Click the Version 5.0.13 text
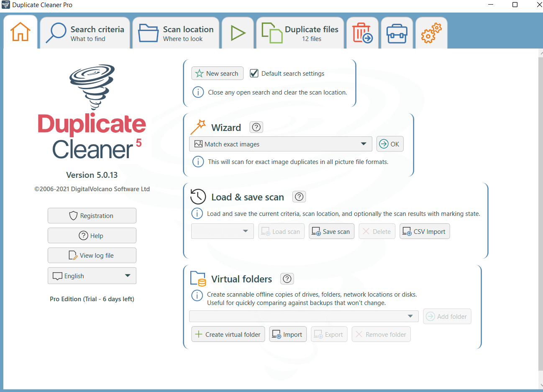This screenshot has height=392, width=543. (92, 175)
